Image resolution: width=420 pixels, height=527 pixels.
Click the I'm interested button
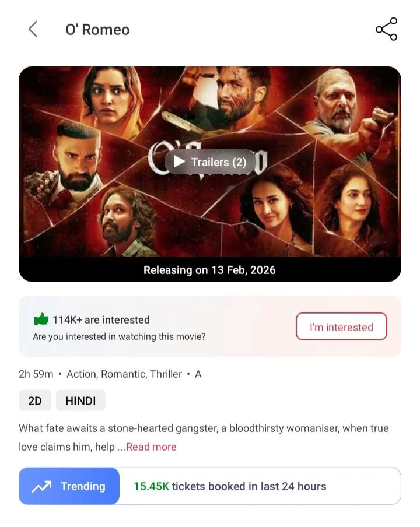tap(341, 326)
